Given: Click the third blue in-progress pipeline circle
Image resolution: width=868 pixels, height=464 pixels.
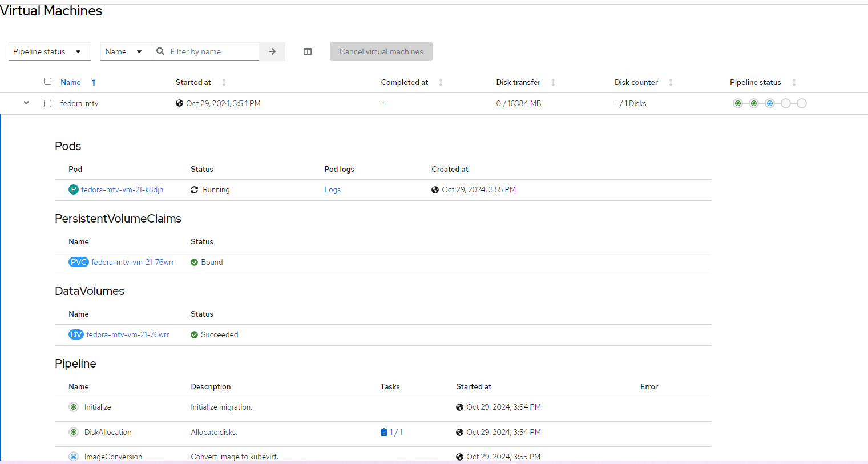Looking at the screenshot, I should coord(770,103).
